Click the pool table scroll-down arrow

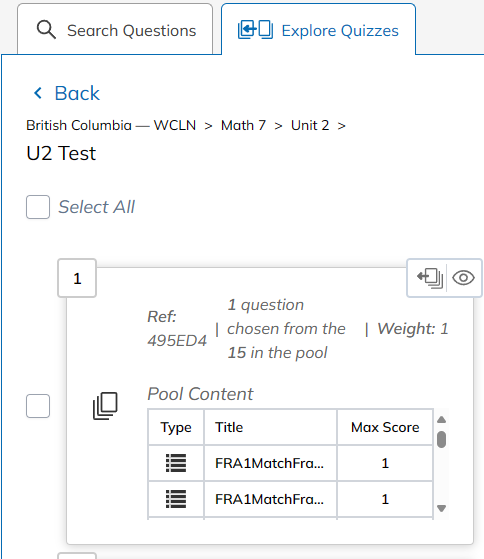pos(442,508)
